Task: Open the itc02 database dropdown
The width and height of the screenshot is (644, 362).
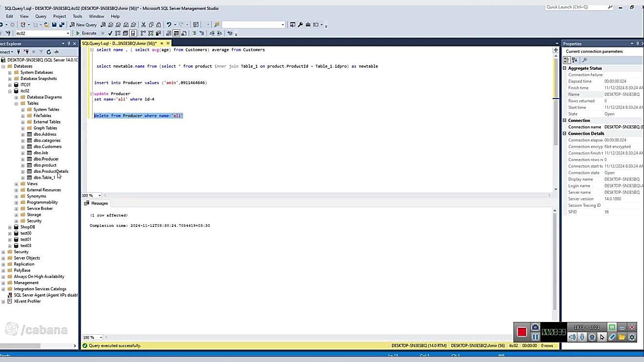Action: pyautogui.click(x=68, y=33)
